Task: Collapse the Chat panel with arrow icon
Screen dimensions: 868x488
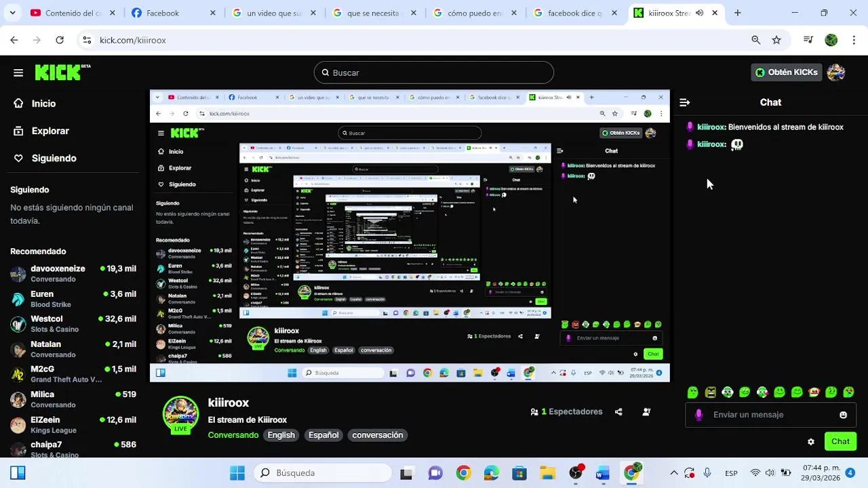Action: click(x=684, y=102)
